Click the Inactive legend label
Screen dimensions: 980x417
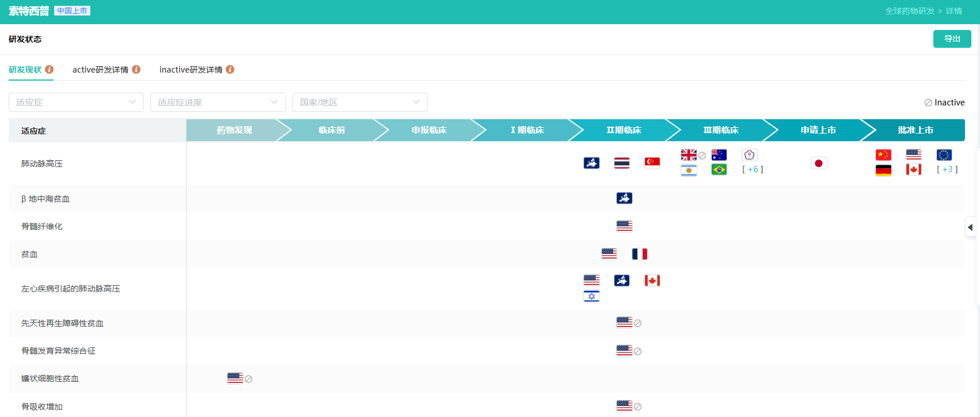pos(949,103)
